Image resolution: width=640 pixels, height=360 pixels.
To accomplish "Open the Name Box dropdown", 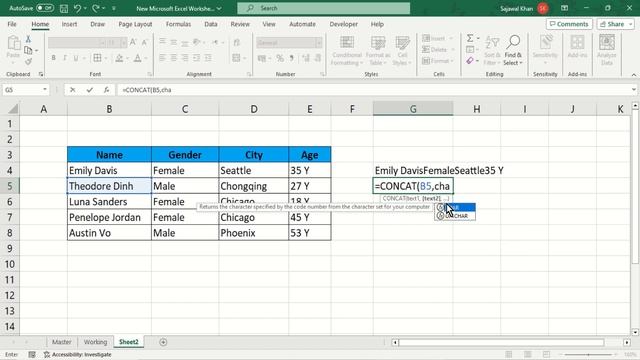I will 44,90.
